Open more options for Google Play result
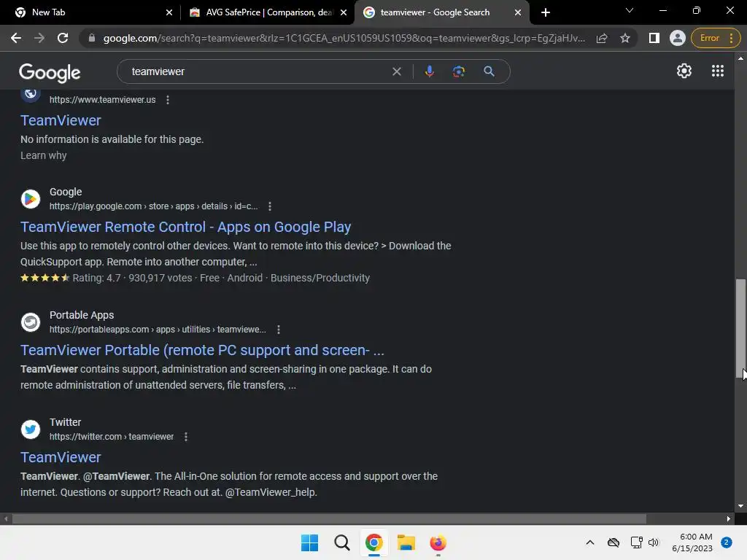The height and width of the screenshot is (560, 747). 270,206
